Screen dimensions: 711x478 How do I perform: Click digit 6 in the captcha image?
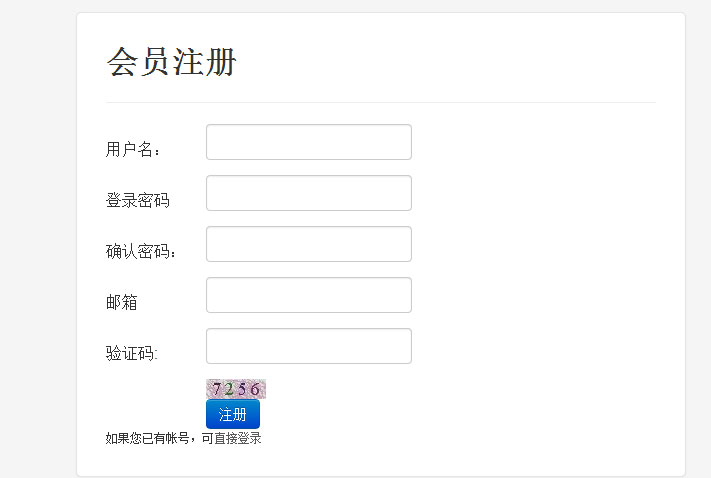(x=255, y=389)
